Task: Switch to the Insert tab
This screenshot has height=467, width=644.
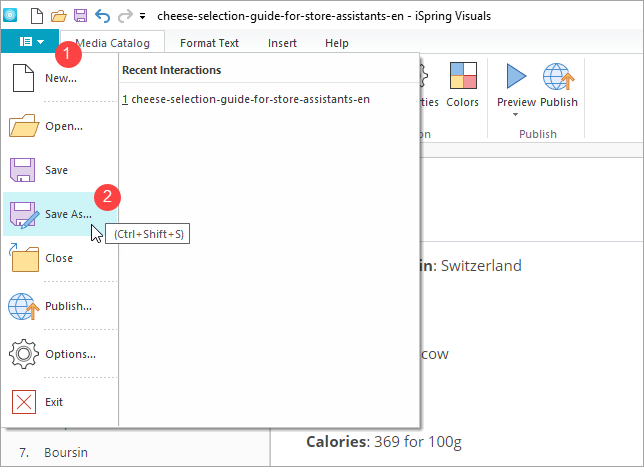Action: point(282,43)
